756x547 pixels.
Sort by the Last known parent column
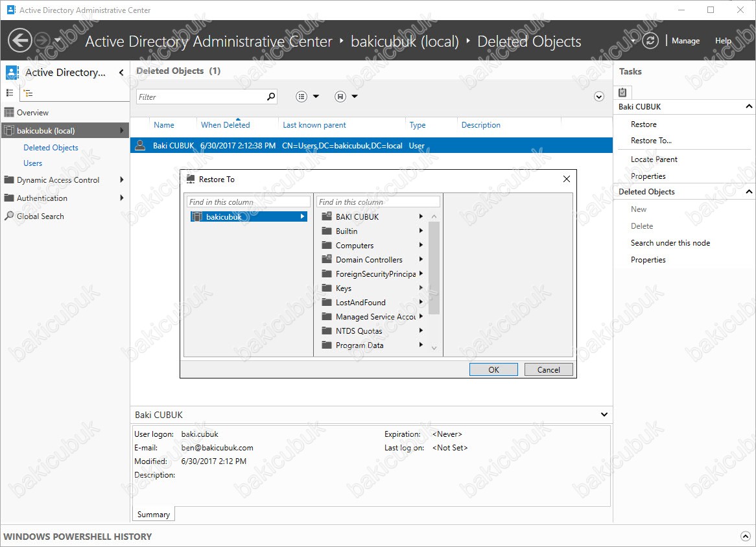[314, 125]
